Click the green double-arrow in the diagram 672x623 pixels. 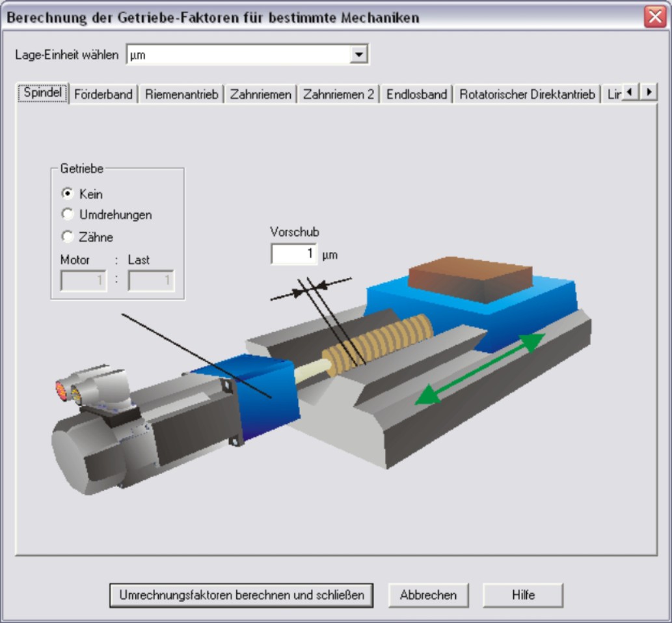[x=480, y=369]
